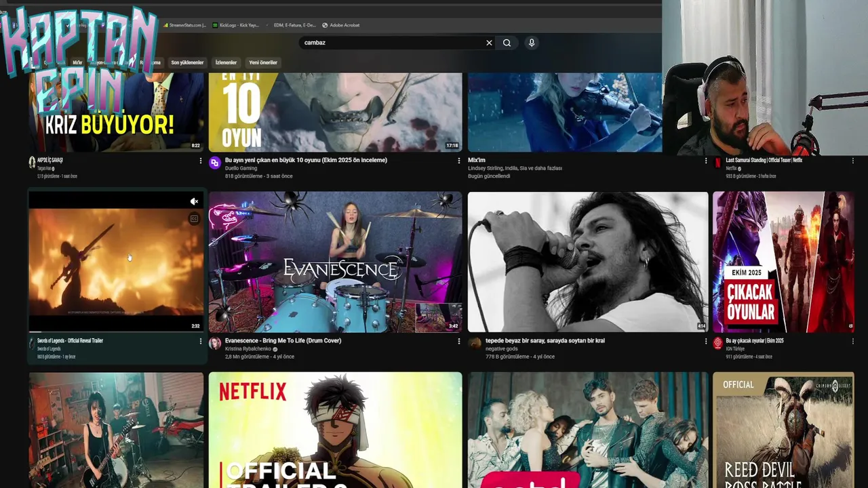868x488 pixels.
Task: Open IGN Türkiye channel avatar
Action: [717, 343]
